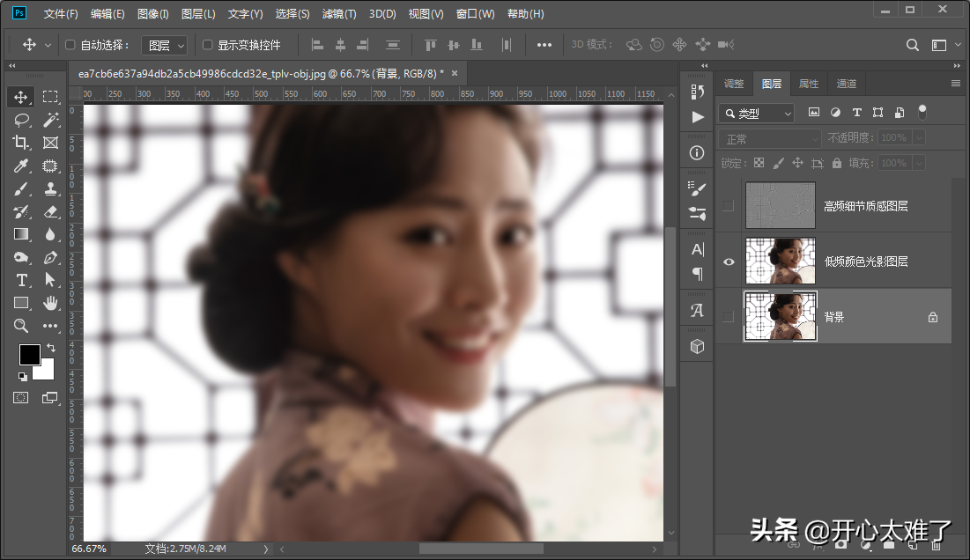Toggle lock image pixels brush icon

point(778,163)
